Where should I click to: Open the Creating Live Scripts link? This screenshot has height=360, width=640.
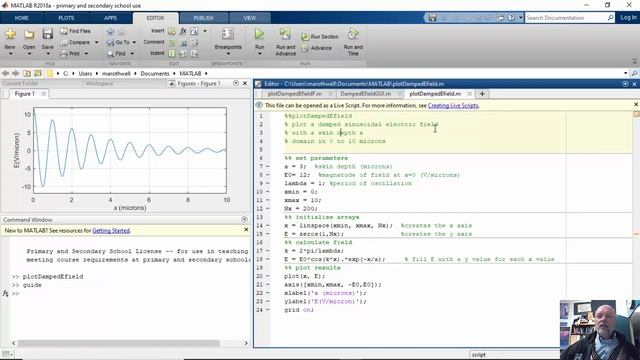pos(453,105)
